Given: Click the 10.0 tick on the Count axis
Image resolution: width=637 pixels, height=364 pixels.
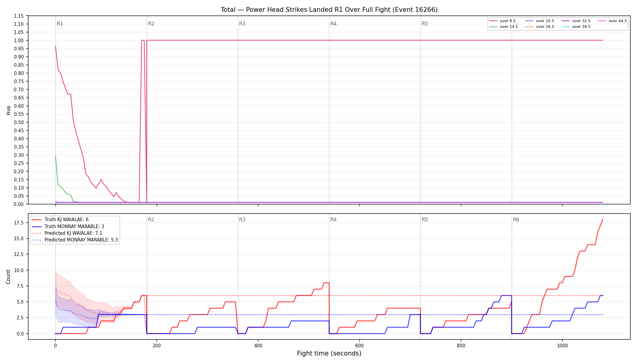Looking at the screenshot, I should pos(19,270).
